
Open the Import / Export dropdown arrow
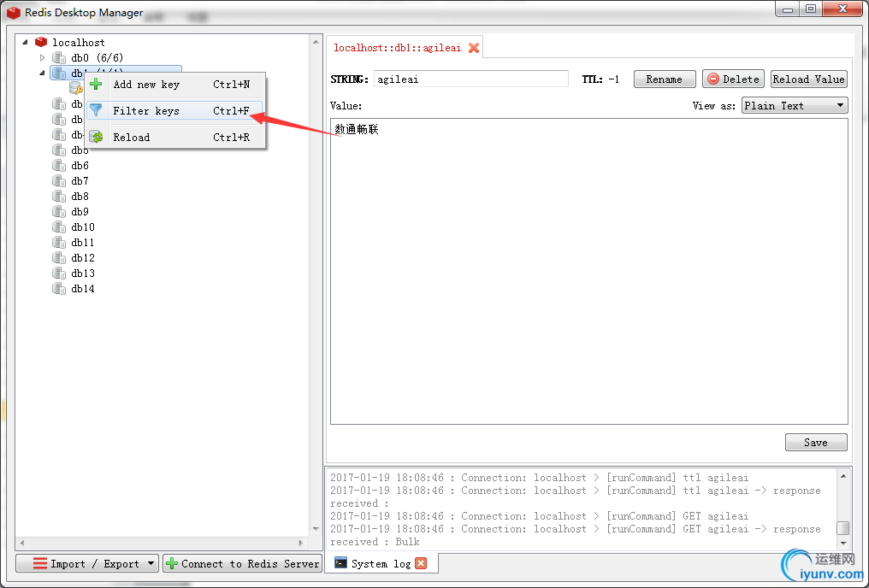(x=151, y=563)
